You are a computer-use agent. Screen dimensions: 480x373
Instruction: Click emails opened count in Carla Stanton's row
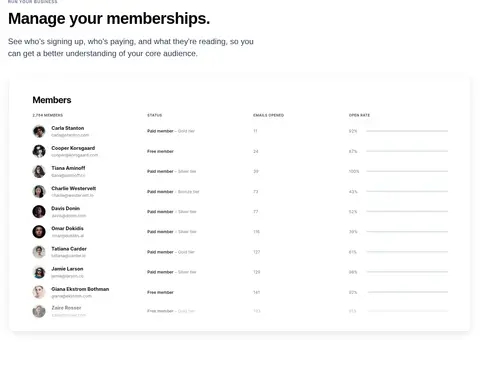[x=255, y=131]
